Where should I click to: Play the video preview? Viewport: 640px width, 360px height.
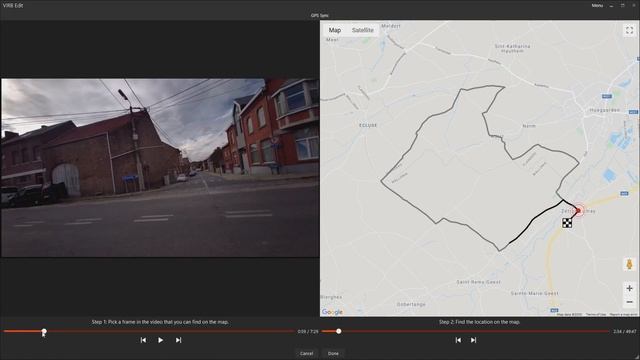160,340
